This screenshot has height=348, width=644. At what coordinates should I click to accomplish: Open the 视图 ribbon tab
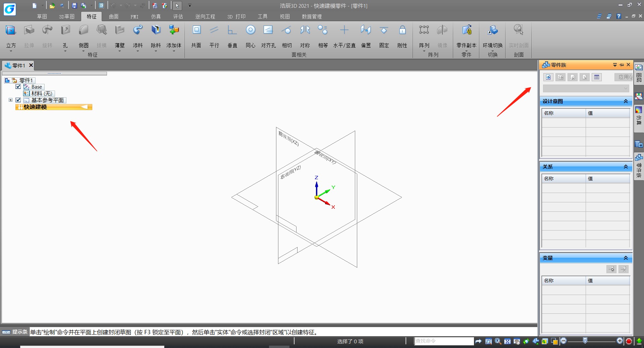pos(285,16)
